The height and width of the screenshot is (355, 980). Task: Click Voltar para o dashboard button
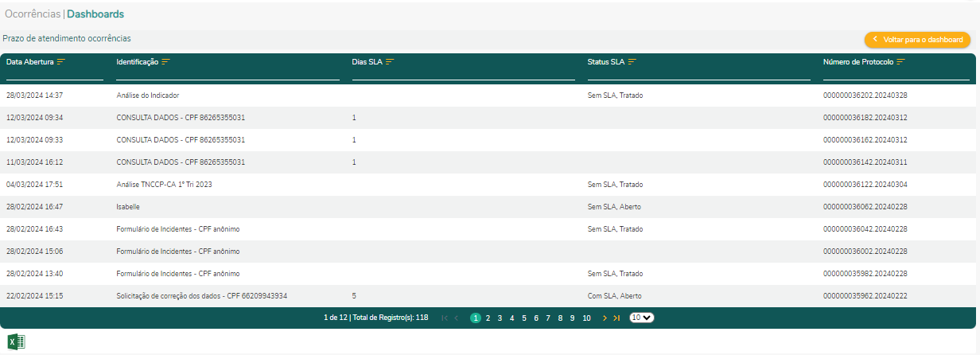(x=917, y=39)
